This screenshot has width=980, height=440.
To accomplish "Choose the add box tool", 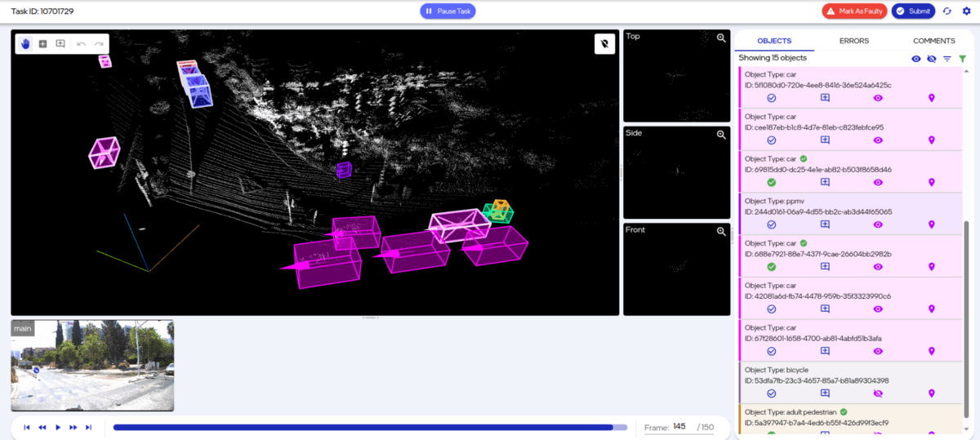I will (x=42, y=44).
